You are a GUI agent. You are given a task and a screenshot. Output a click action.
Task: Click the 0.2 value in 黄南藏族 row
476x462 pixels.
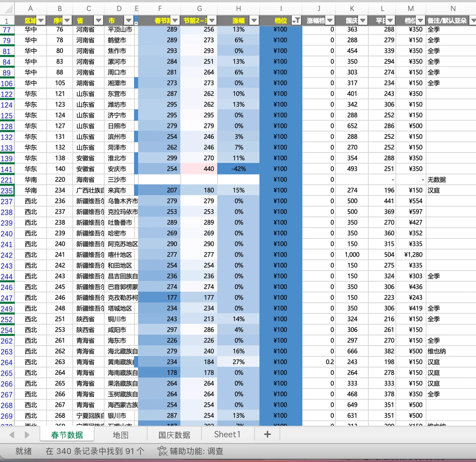point(319,362)
